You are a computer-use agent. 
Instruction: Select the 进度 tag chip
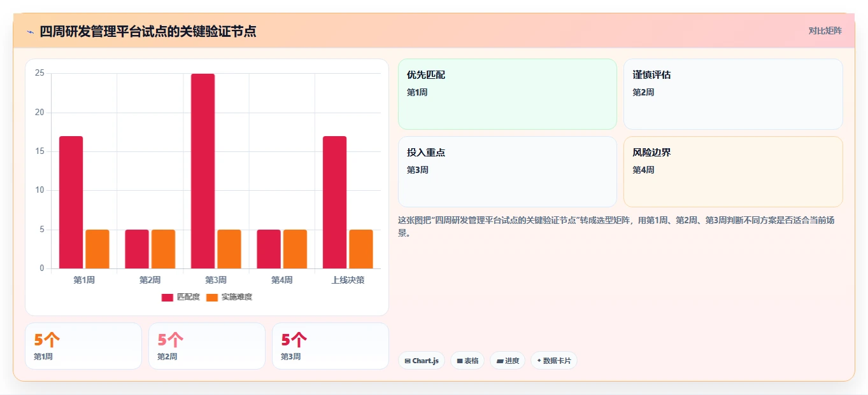coord(508,361)
